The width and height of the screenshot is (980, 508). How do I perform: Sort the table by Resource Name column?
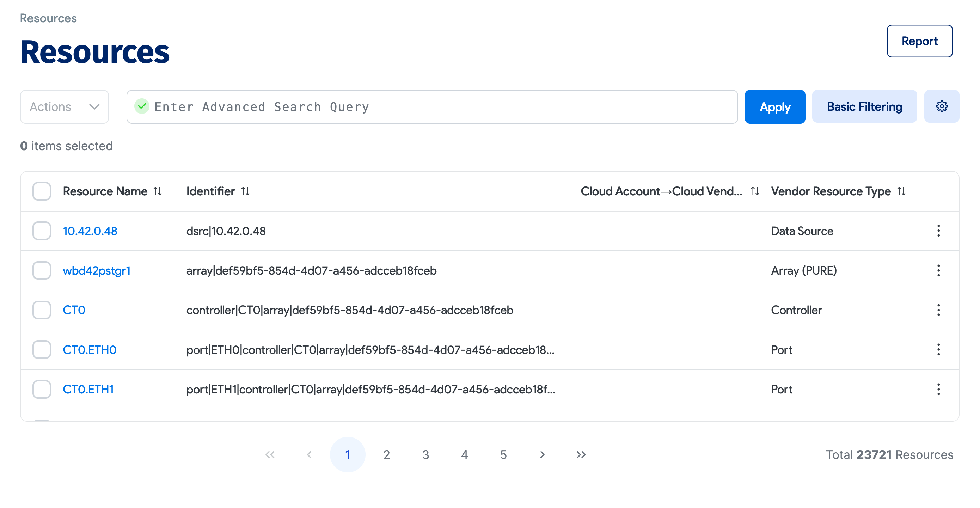(x=158, y=191)
